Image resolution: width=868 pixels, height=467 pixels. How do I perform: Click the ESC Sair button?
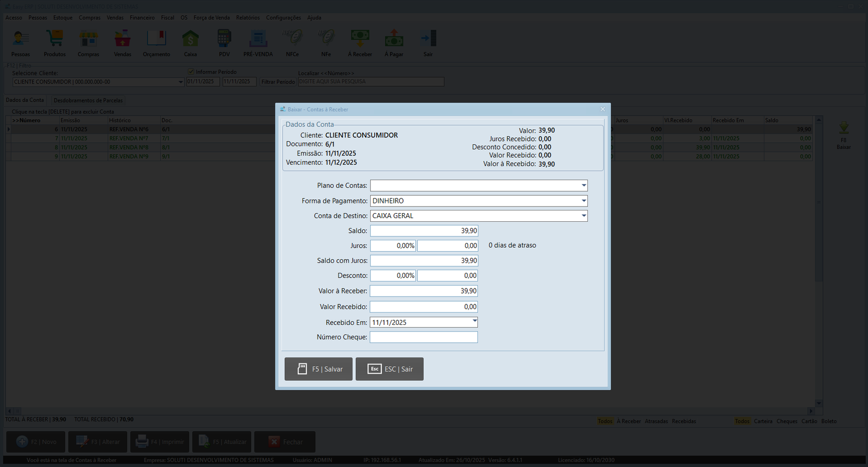point(390,369)
